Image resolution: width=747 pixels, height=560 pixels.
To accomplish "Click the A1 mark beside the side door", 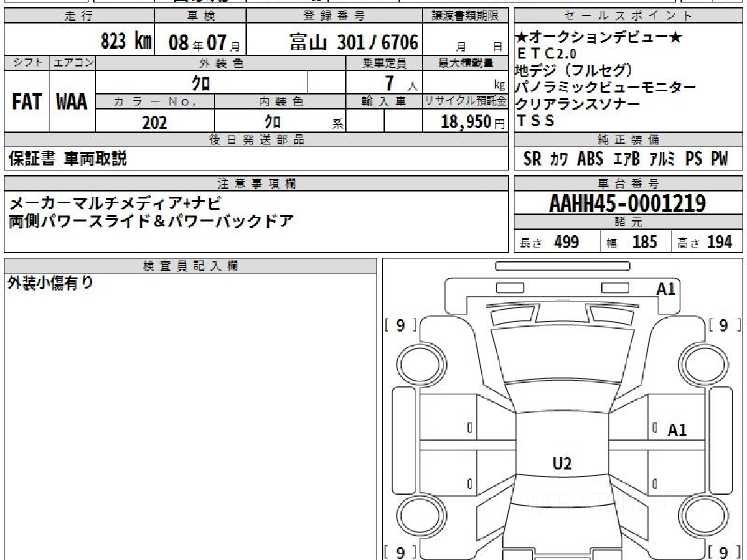I will tap(677, 430).
